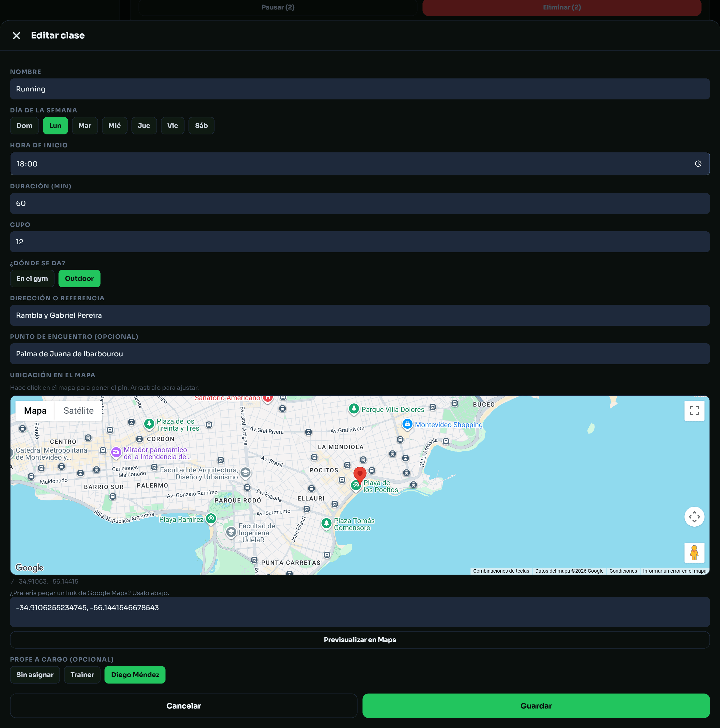Assign Diego Méndez as profe
Image resolution: width=720 pixels, height=728 pixels.
(x=135, y=675)
